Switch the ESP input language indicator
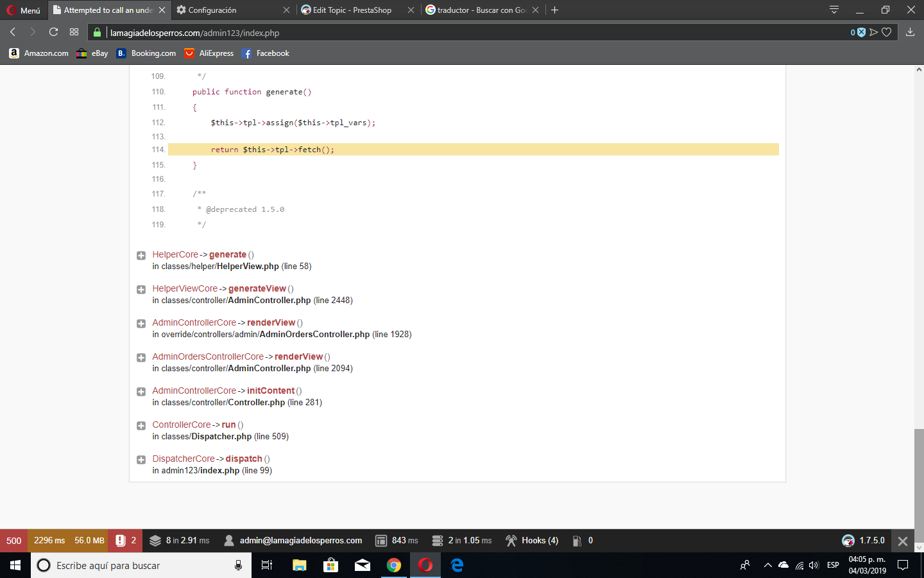 [833, 565]
